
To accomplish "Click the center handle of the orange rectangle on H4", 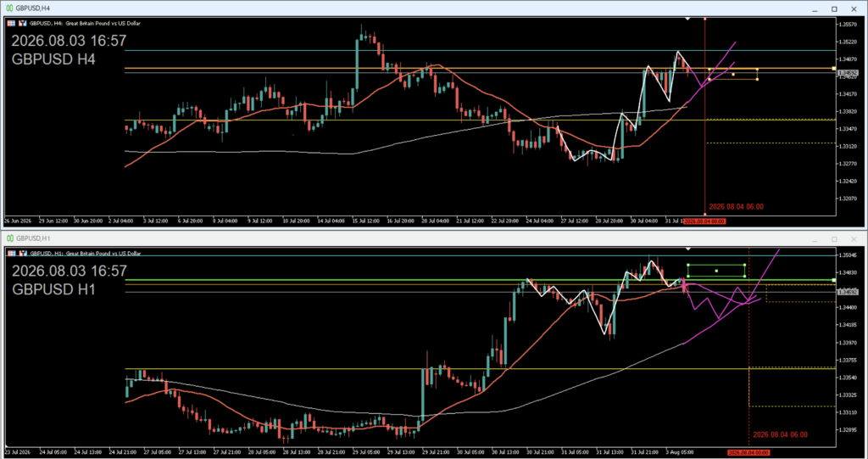I will (x=733, y=75).
